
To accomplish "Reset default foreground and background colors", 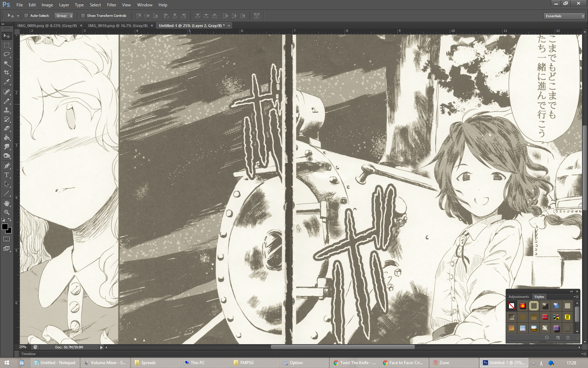I will coord(3,220).
